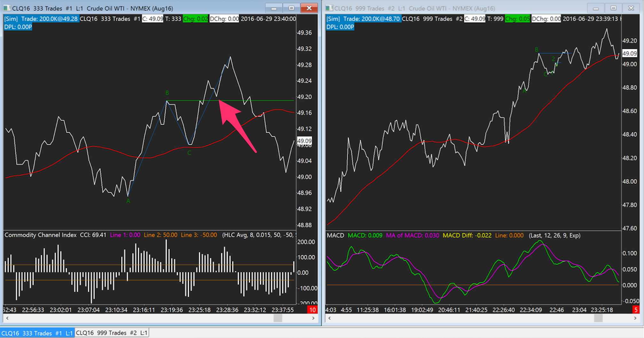Maximize the 333 Trades chart window
The image size is (644, 338).
coord(291,8)
